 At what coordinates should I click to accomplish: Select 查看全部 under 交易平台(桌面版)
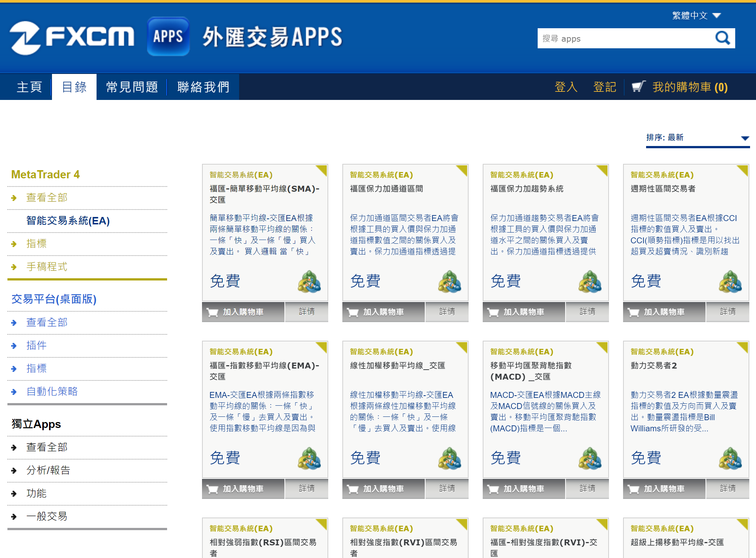(47, 322)
